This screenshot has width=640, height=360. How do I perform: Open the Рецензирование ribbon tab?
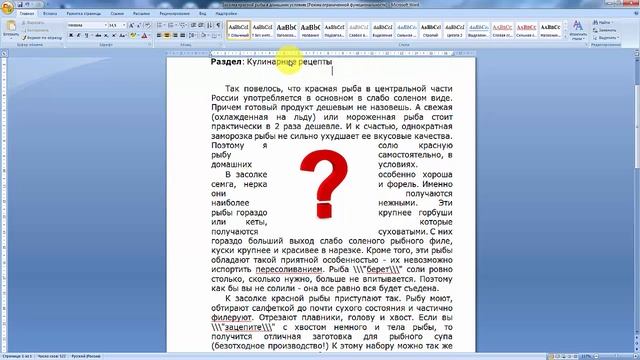click(174, 13)
